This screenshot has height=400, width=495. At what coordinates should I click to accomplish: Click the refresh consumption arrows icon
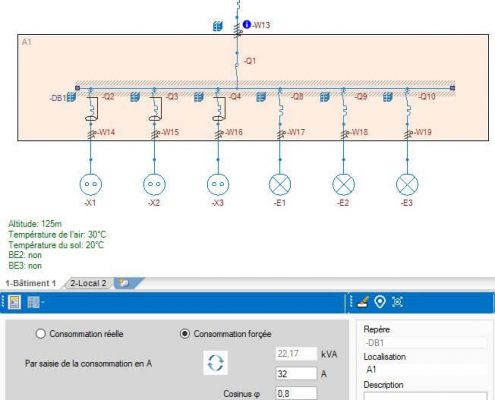[x=215, y=363]
